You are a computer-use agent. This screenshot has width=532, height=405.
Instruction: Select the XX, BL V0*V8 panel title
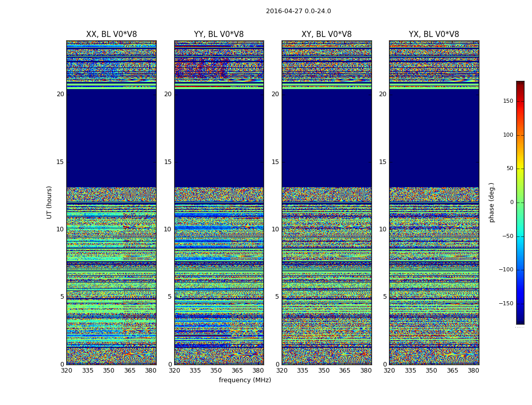[x=111, y=34]
